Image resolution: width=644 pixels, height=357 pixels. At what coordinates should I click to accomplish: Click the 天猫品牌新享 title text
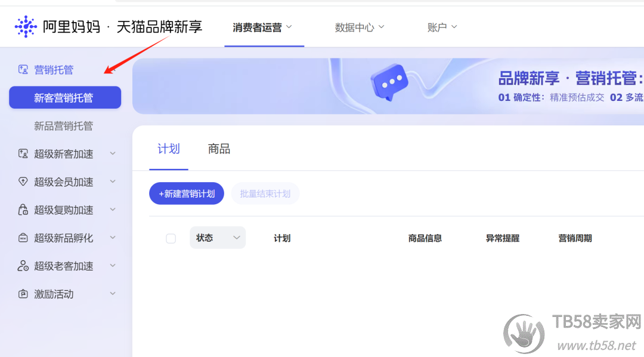(159, 27)
